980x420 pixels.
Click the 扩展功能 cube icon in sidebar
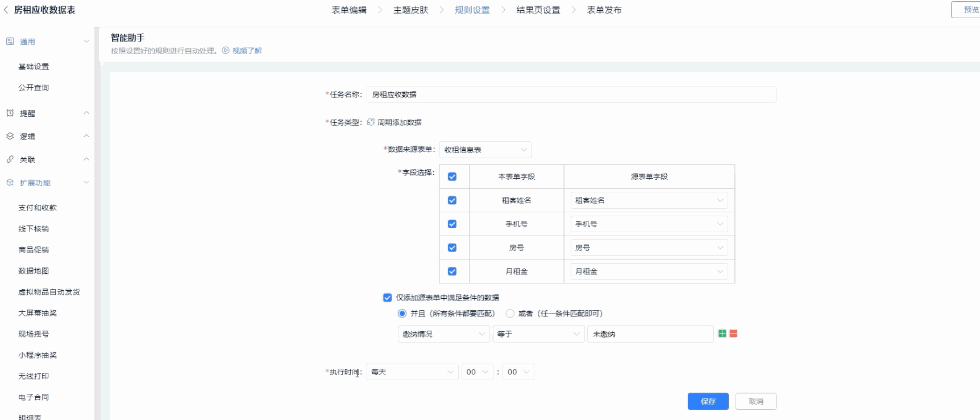tap(10, 183)
